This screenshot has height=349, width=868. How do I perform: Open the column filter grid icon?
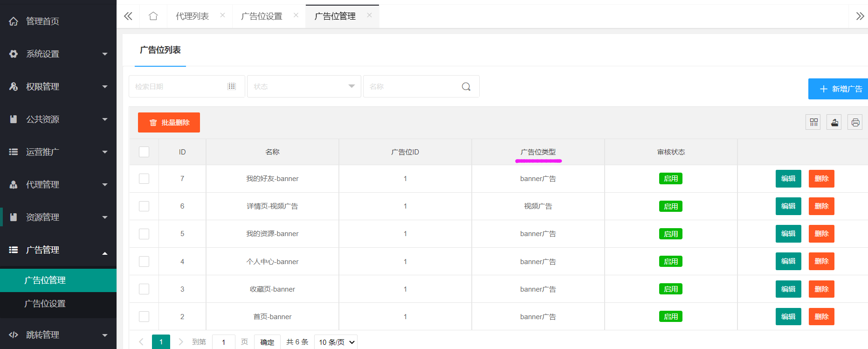[x=814, y=122]
